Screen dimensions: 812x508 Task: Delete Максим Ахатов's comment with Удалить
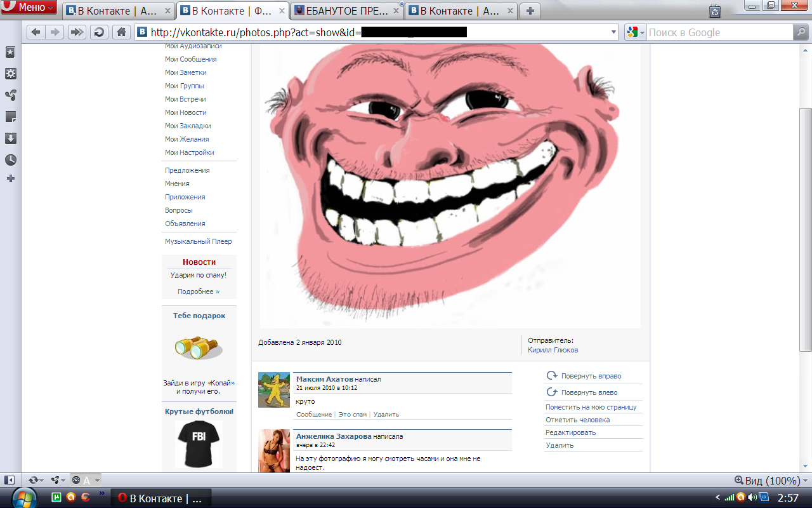pos(386,415)
